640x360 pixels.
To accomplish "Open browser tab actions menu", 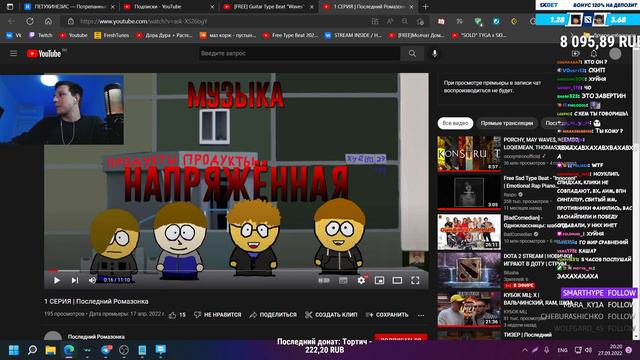I will click(x=10, y=7).
